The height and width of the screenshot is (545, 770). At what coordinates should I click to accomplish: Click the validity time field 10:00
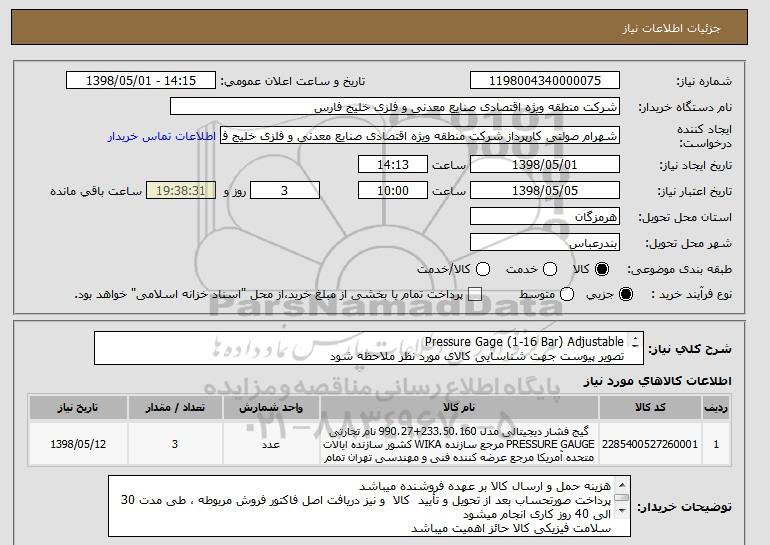[x=393, y=191]
